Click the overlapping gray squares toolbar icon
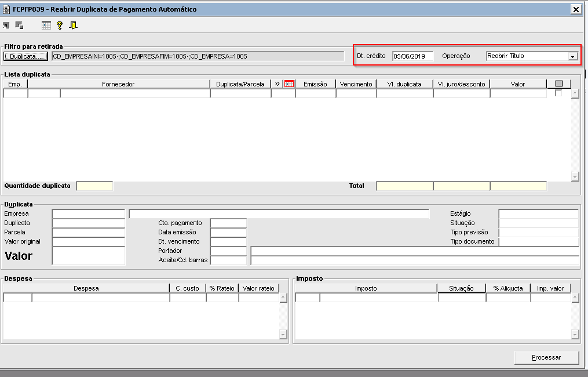 coord(19,25)
